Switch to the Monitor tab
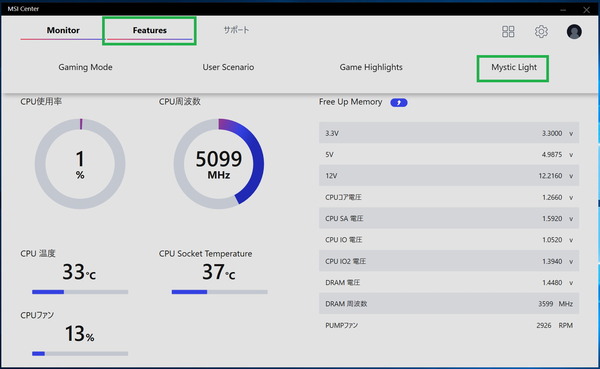 [63, 30]
